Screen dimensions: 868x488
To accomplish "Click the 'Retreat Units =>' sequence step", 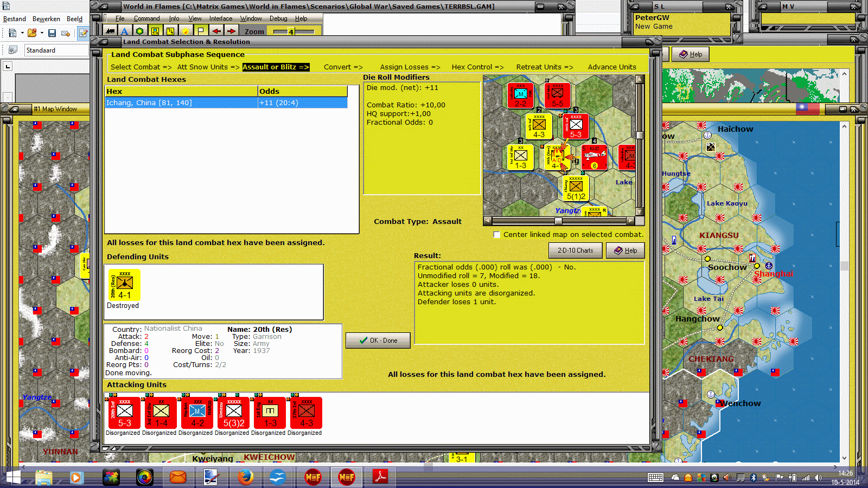I will [545, 67].
